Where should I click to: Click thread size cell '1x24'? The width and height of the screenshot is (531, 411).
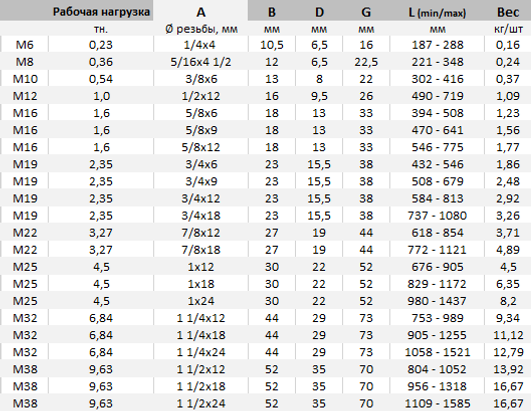(x=201, y=301)
